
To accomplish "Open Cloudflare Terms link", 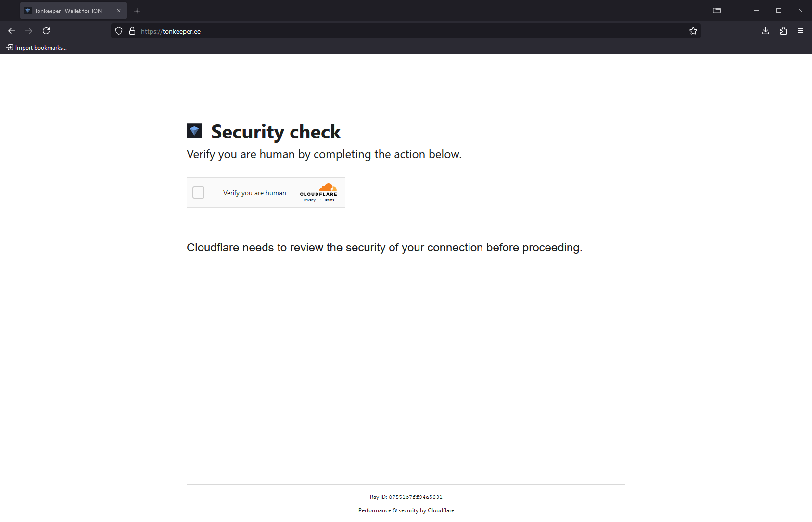I will (x=329, y=200).
